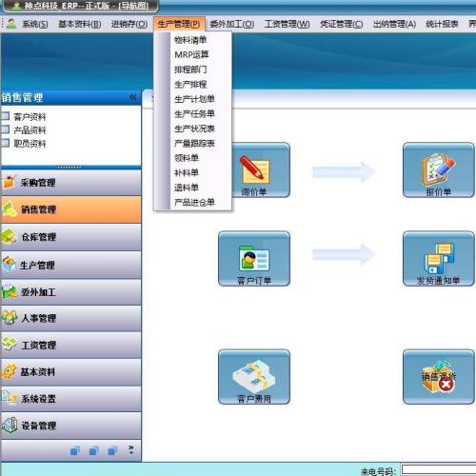Open the 凭证管理(C) menu
476x476 pixels.
pos(341,24)
